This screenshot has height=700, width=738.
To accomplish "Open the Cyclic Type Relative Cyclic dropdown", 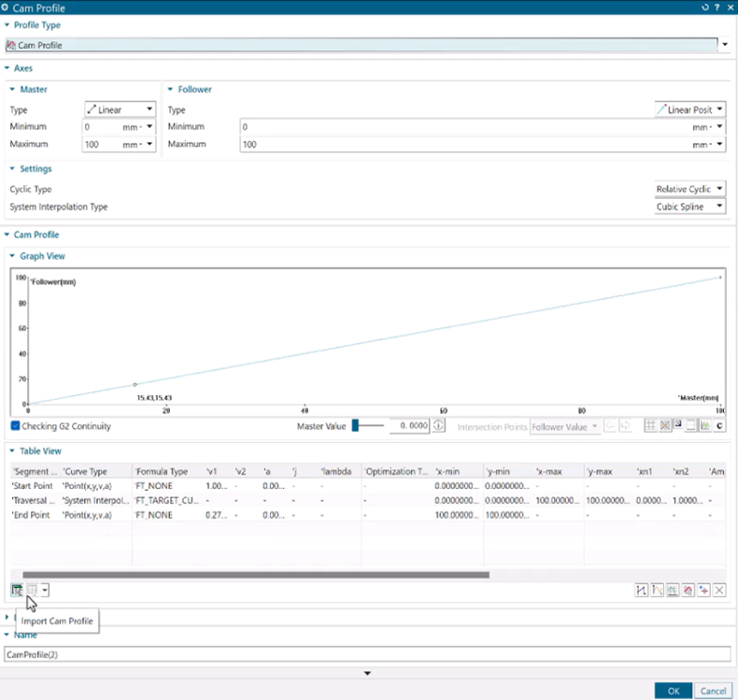I will [690, 189].
